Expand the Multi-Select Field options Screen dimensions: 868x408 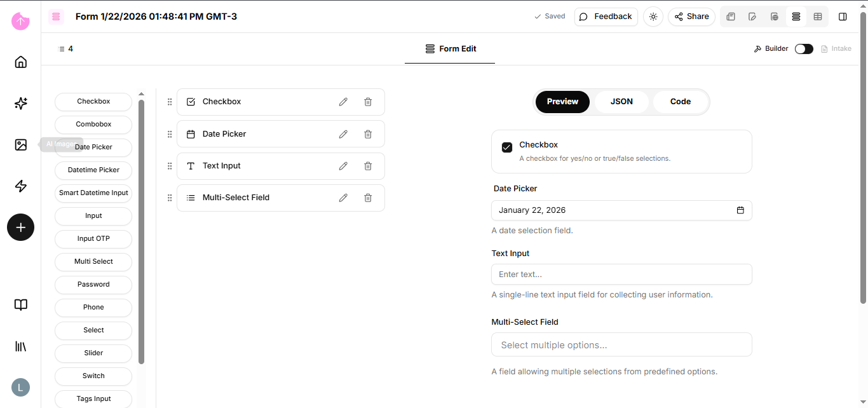pos(621,345)
